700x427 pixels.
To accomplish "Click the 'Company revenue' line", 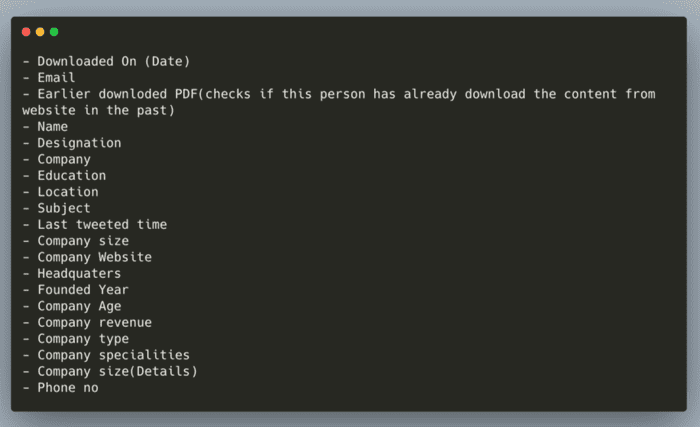I will click(x=87, y=323).
